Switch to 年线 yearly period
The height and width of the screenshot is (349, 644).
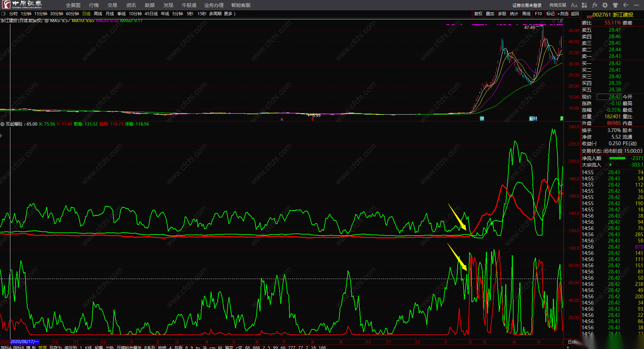[165, 14]
